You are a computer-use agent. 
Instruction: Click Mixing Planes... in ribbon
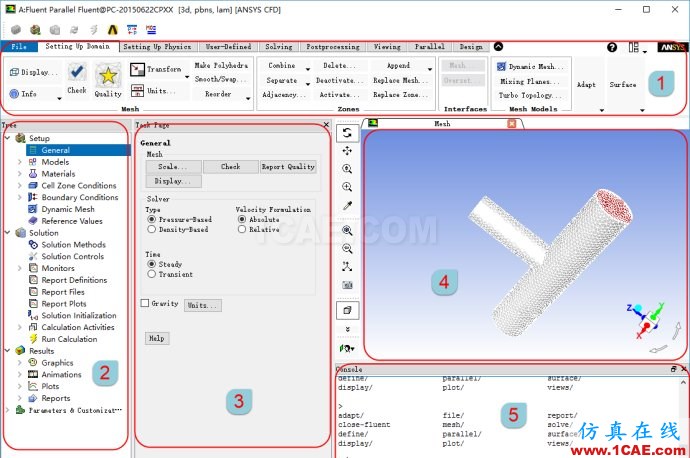coord(529,81)
